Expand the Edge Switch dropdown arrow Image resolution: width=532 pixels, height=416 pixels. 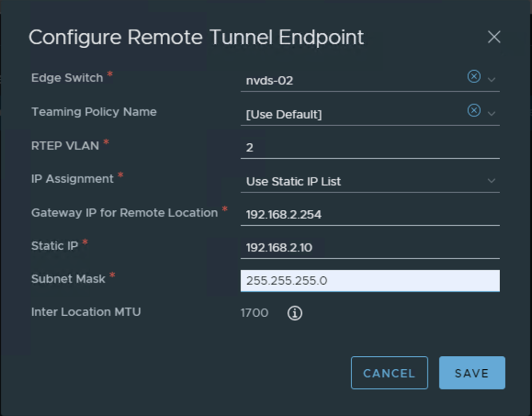pos(491,79)
